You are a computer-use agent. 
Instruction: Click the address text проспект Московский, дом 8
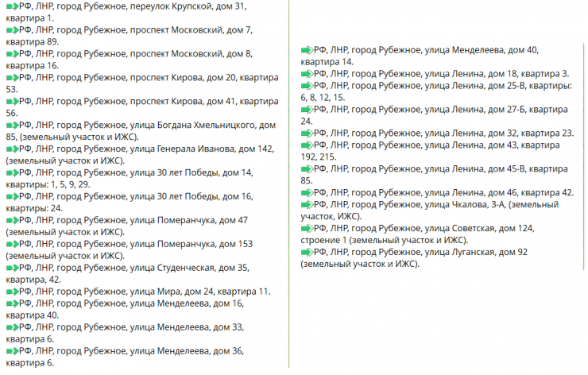point(191,53)
